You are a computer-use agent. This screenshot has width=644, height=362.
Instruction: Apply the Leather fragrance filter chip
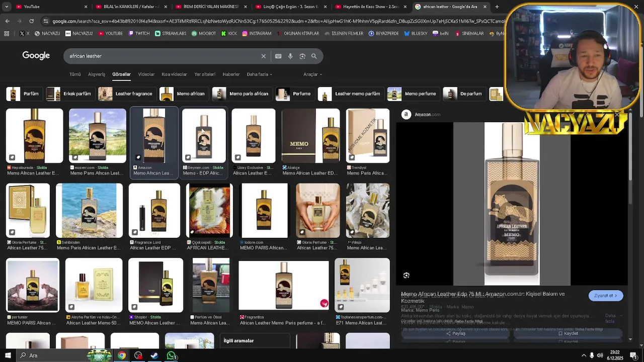[126, 94]
